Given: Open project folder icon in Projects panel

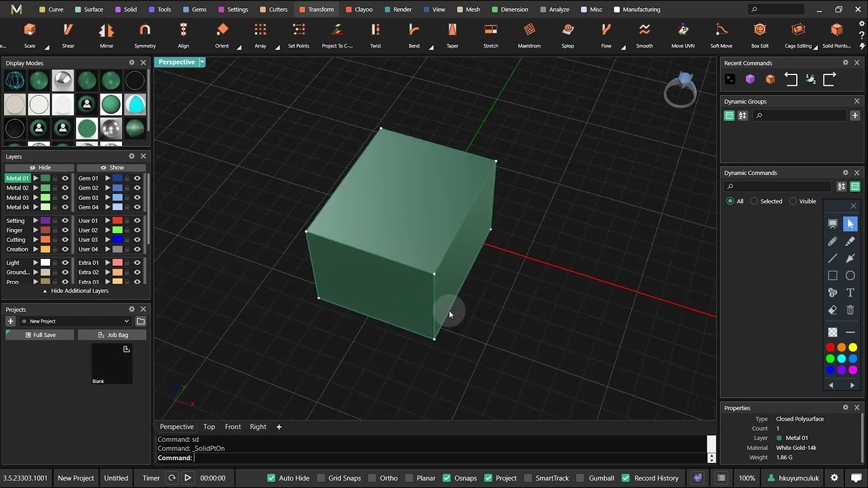Looking at the screenshot, I should tap(141, 321).
